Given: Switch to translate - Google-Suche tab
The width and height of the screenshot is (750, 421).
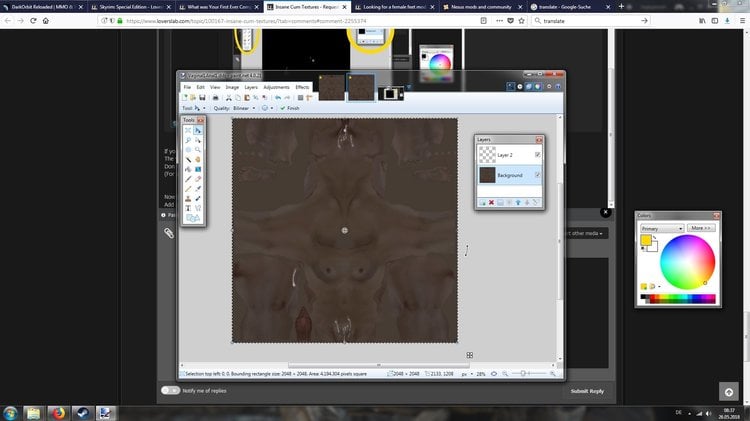Looking at the screenshot, I should [569, 7].
